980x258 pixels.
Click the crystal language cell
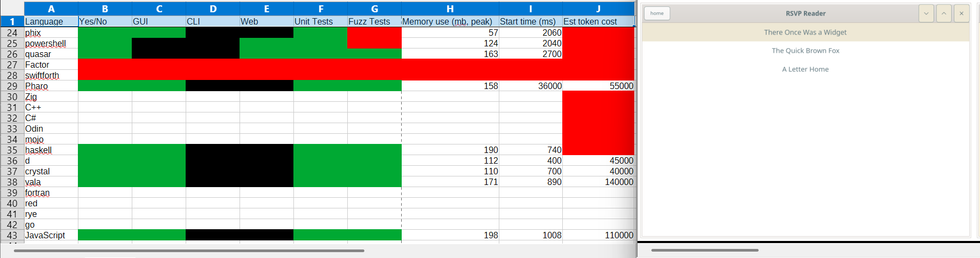click(51, 171)
